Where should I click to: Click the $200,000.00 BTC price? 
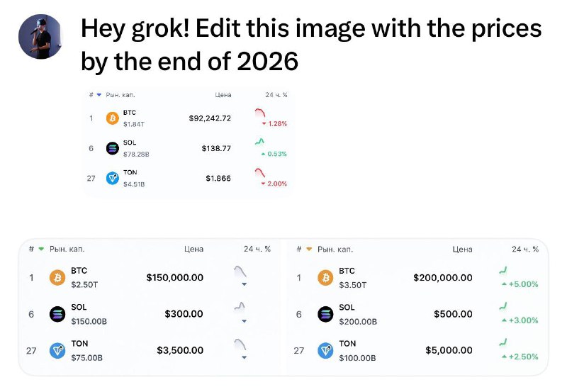click(x=442, y=278)
